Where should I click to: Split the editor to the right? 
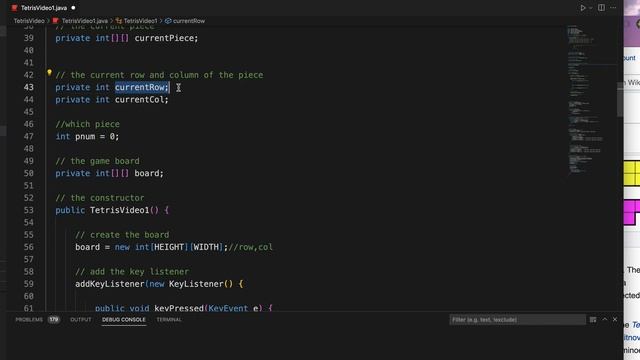[602, 8]
